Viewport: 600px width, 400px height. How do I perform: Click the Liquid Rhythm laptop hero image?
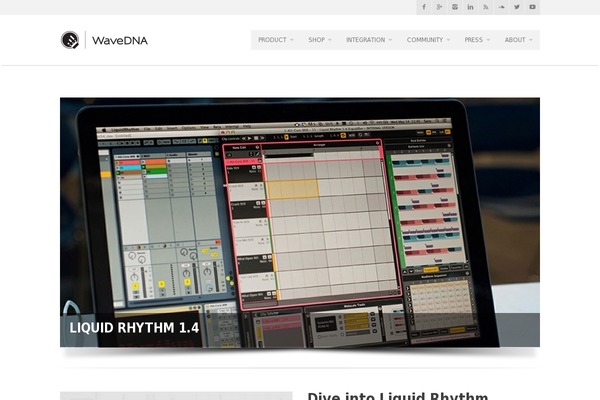tap(300, 222)
